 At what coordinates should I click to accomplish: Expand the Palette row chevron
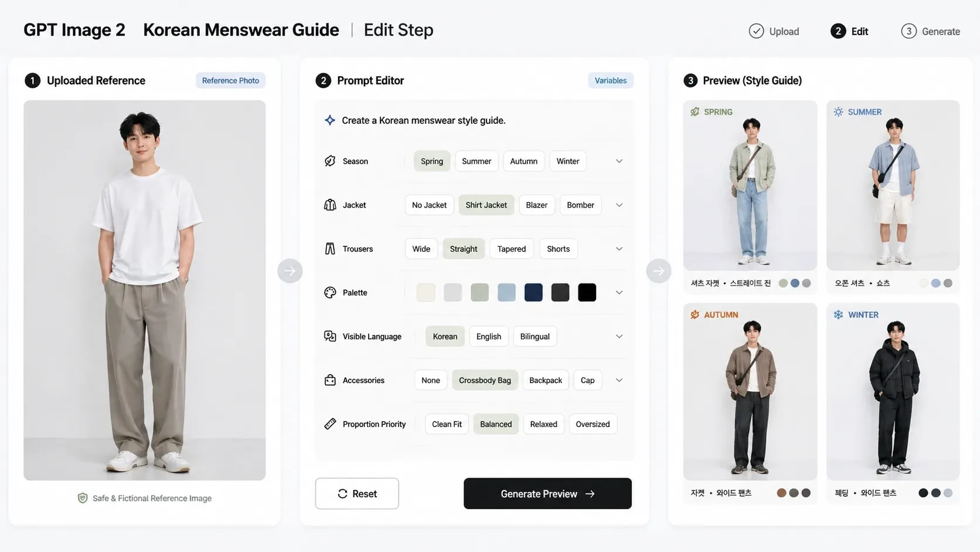[x=619, y=292]
